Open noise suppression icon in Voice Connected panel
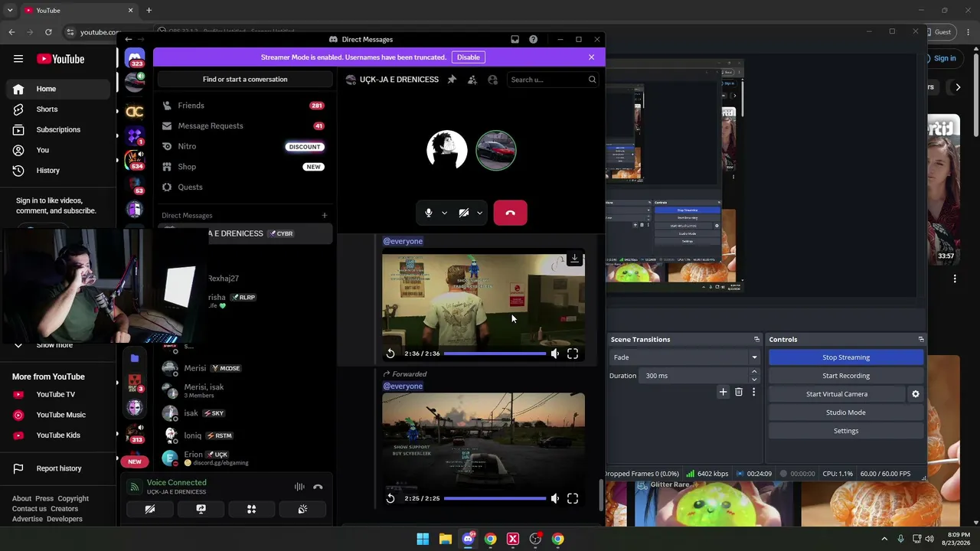Viewport: 980px width, 551px height. (x=299, y=487)
